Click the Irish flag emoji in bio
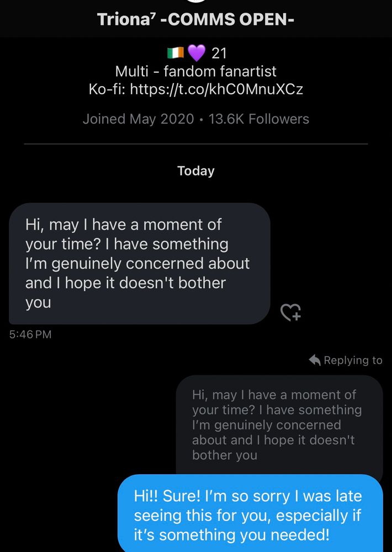 point(175,54)
